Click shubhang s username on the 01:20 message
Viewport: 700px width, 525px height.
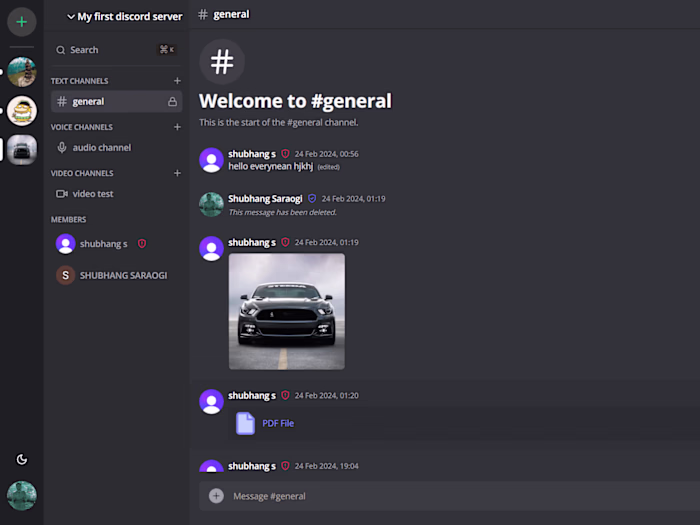tap(252, 396)
